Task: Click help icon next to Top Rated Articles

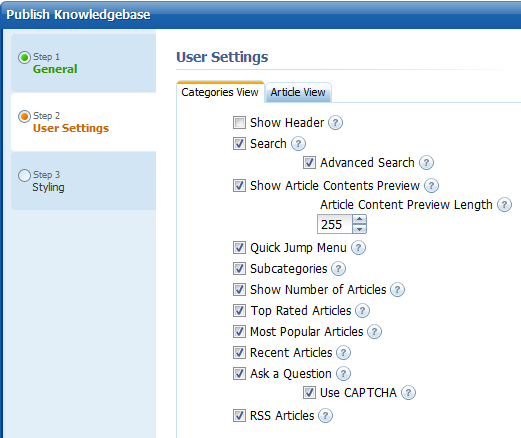Action: pos(363,311)
